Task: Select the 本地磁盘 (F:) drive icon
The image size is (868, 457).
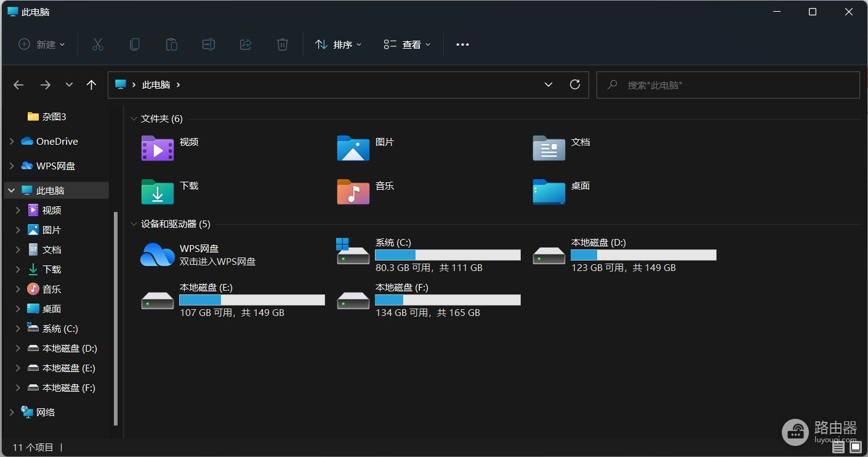Action: (x=353, y=300)
